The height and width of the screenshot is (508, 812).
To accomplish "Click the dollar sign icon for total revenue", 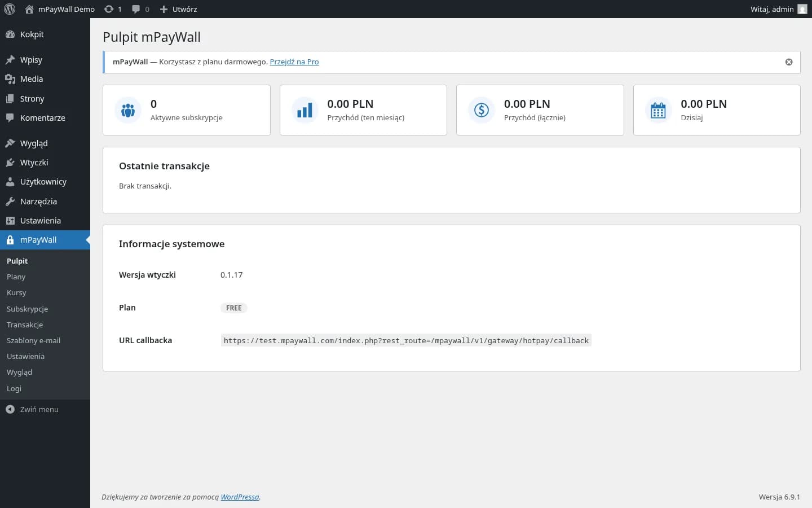I will (x=481, y=110).
